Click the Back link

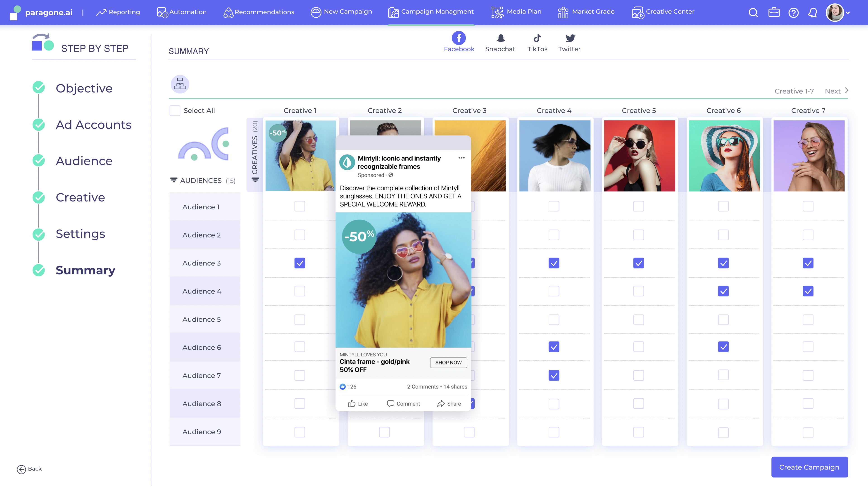[x=30, y=469]
